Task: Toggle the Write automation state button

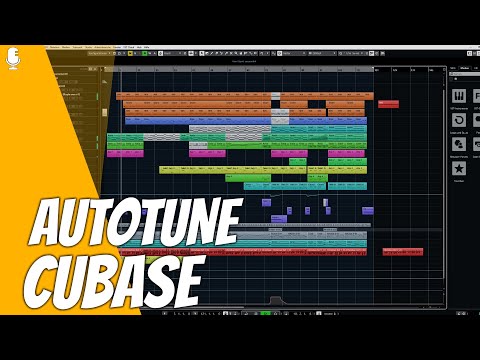Action: 150,53
